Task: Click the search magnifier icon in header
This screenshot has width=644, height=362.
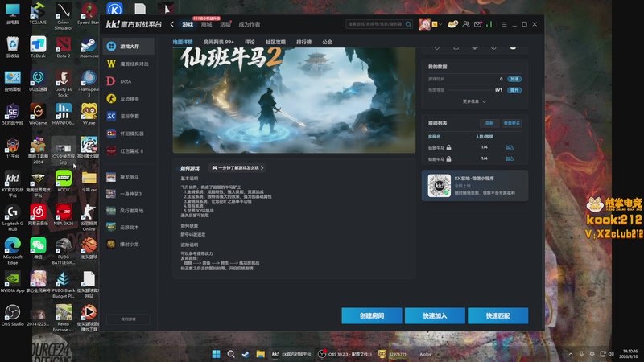Action: pyautogui.click(x=408, y=24)
